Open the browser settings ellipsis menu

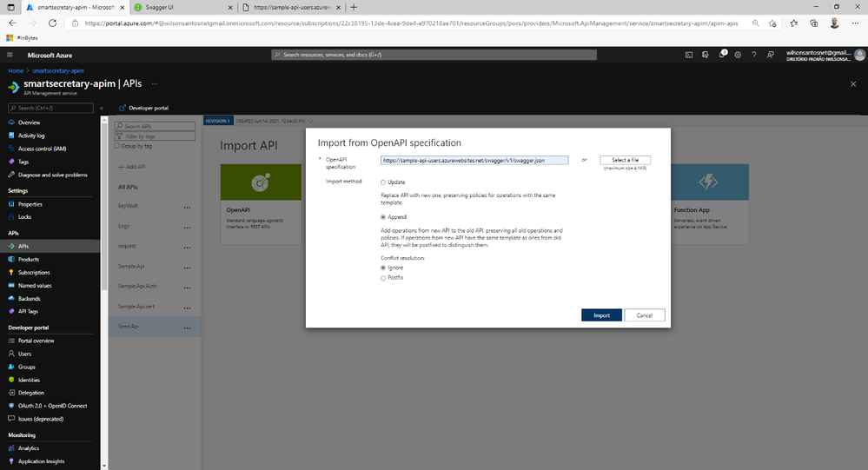coord(855,23)
